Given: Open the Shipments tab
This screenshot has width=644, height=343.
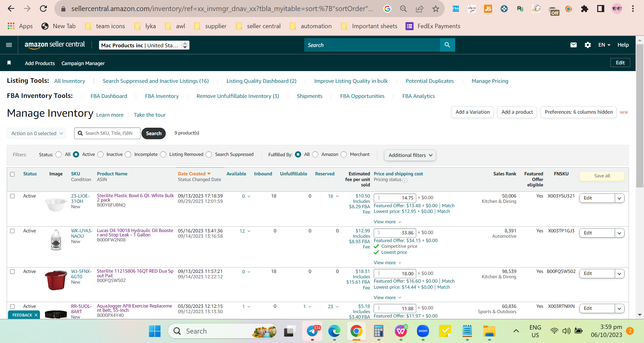Looking at the screenshot, I should click(310, 96).
